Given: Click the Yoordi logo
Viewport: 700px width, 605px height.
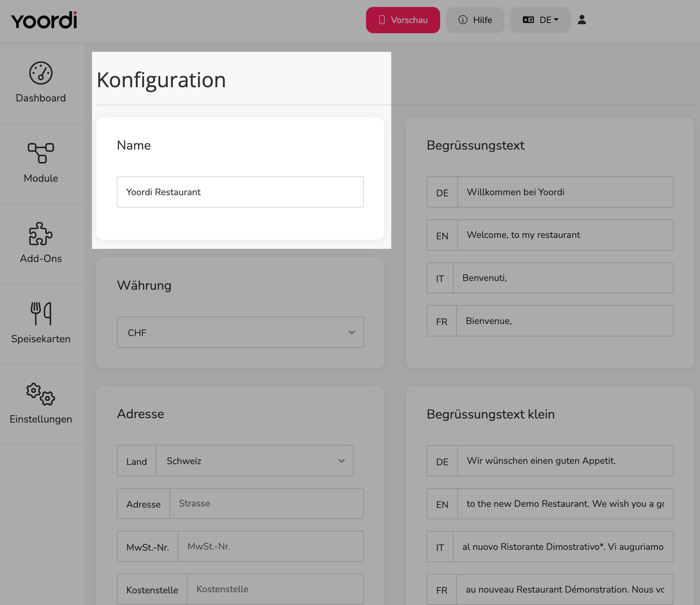Looking at the screenshot, I should [44, 20].
